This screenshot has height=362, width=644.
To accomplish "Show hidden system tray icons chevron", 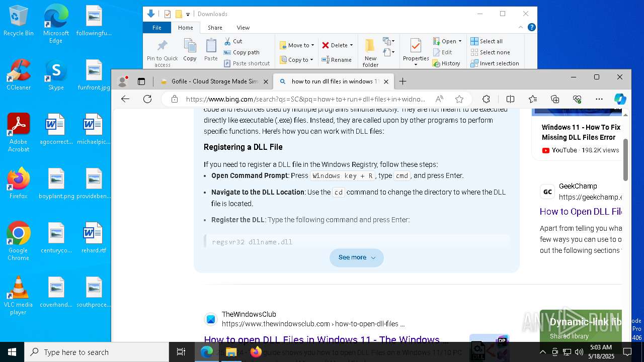I will pos(542,352).
